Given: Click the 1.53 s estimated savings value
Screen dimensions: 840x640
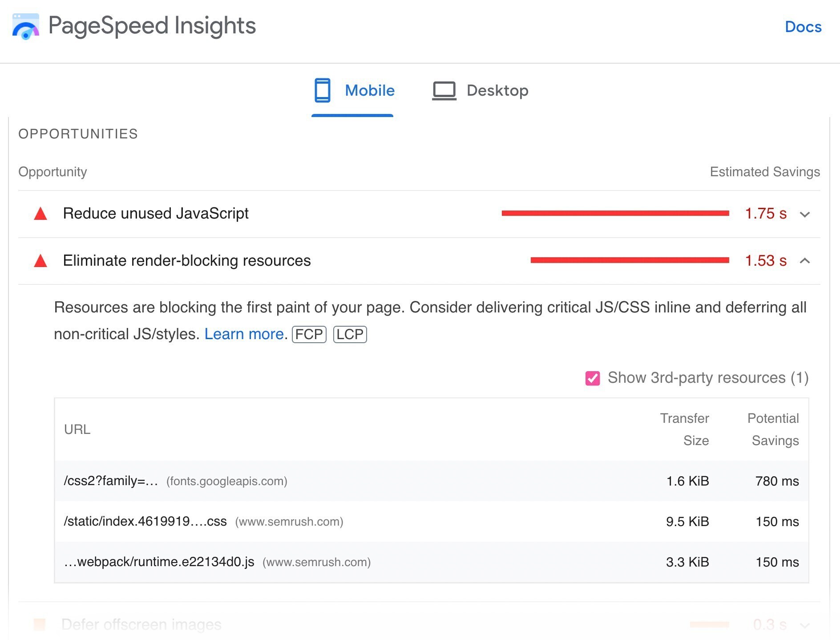Looking at the screenshot, I should point(766,261).
